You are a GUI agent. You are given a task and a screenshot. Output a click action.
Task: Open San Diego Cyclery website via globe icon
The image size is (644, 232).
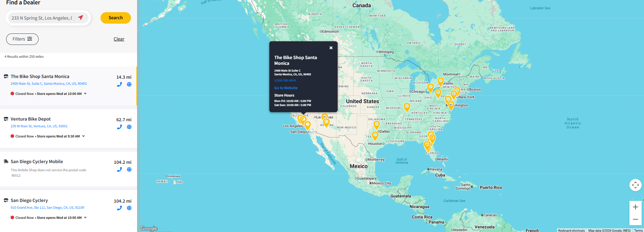click(x=129, y=208)
